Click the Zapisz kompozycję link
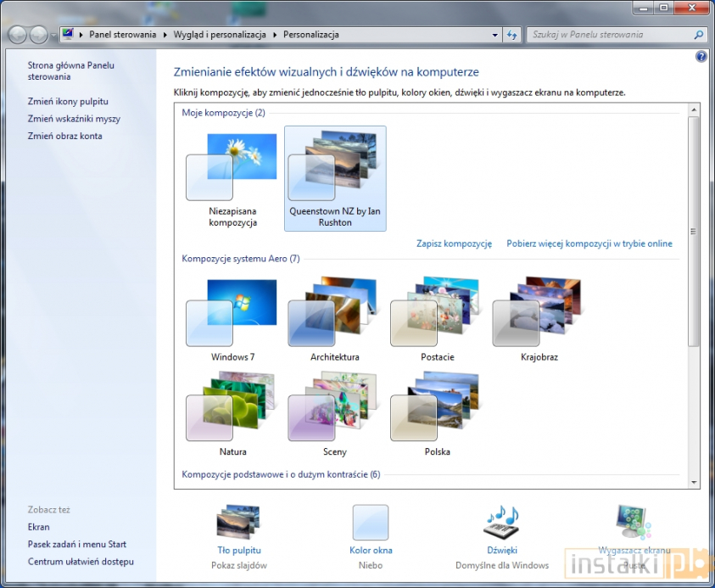 tap(454, 244)
